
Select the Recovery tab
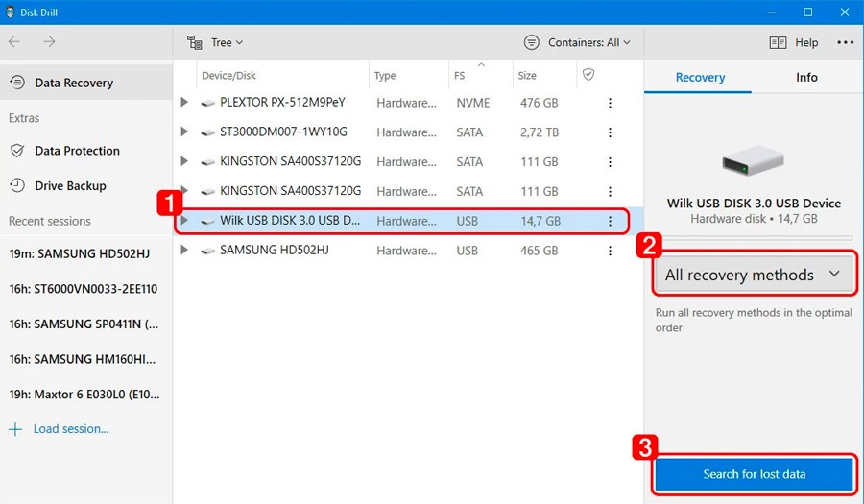(700, 77)
